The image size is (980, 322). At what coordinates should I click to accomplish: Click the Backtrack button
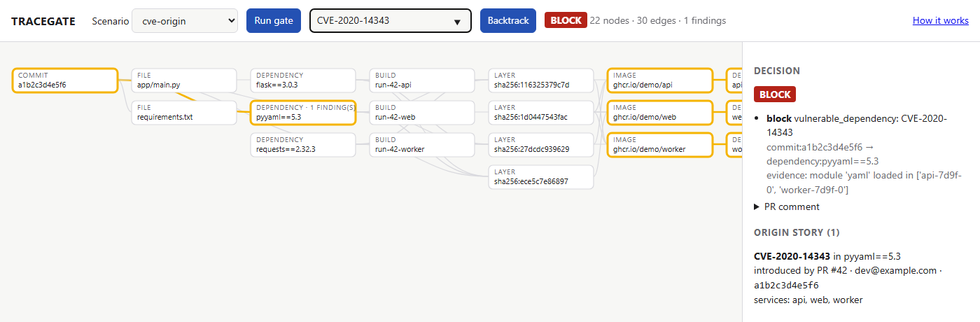[x=508, y=21]
